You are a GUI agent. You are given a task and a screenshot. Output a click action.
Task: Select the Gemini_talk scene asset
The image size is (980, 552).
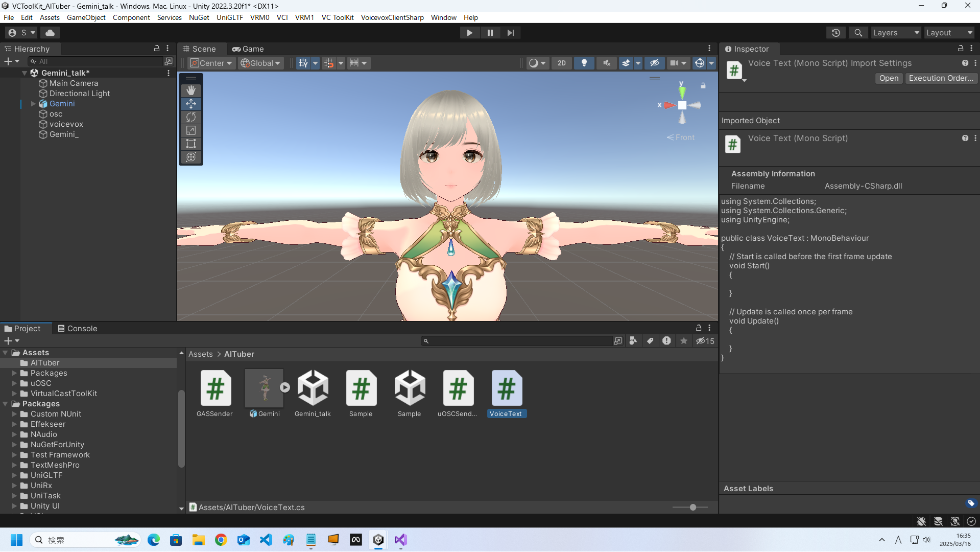(313, 394)
